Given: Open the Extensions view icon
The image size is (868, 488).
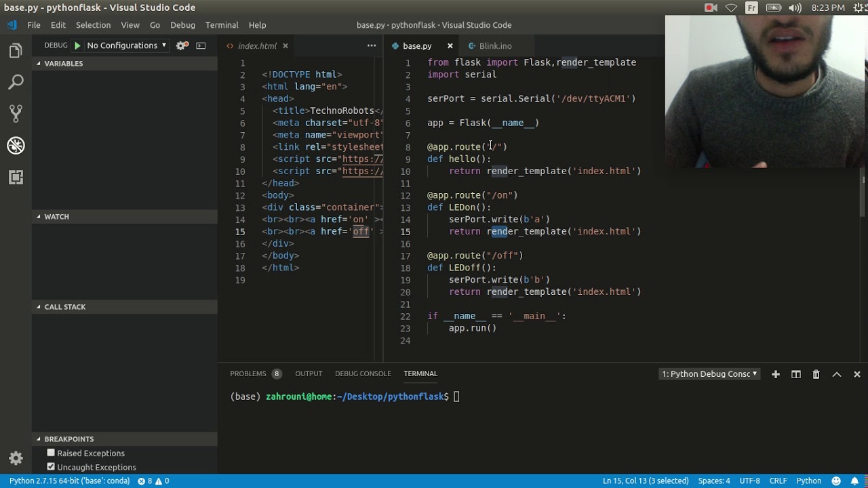Looking at the screenshot, I should (16, 178).
